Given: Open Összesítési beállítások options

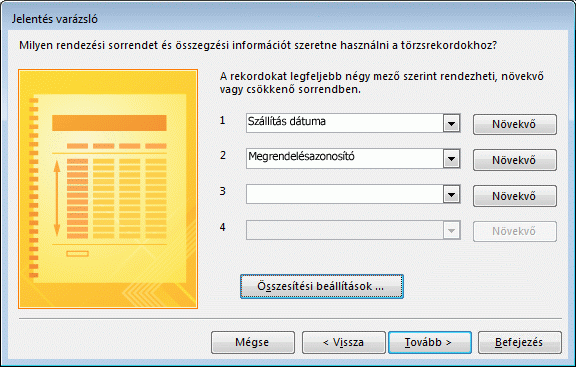Looking at the screenshot, I should pos(322,286).
